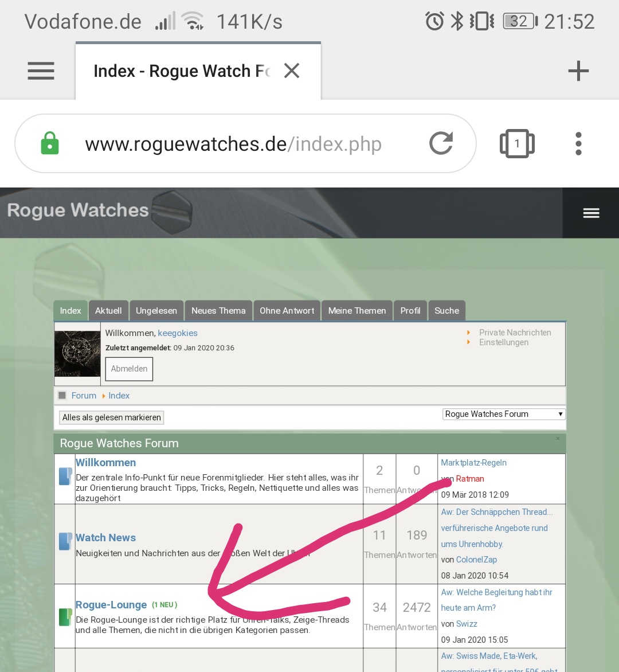Open the browser three-dot overflow menu

(578, 143)
